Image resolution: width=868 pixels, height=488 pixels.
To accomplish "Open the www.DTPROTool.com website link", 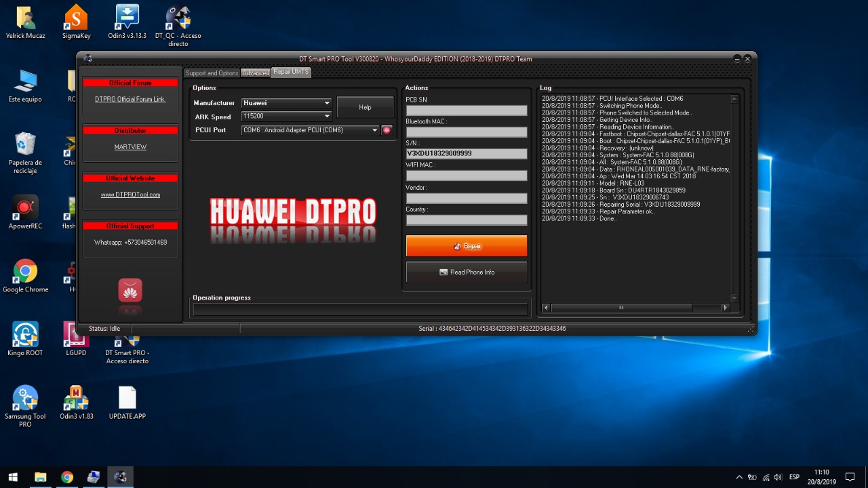I will pyautogui.click(x=130, y=195).
